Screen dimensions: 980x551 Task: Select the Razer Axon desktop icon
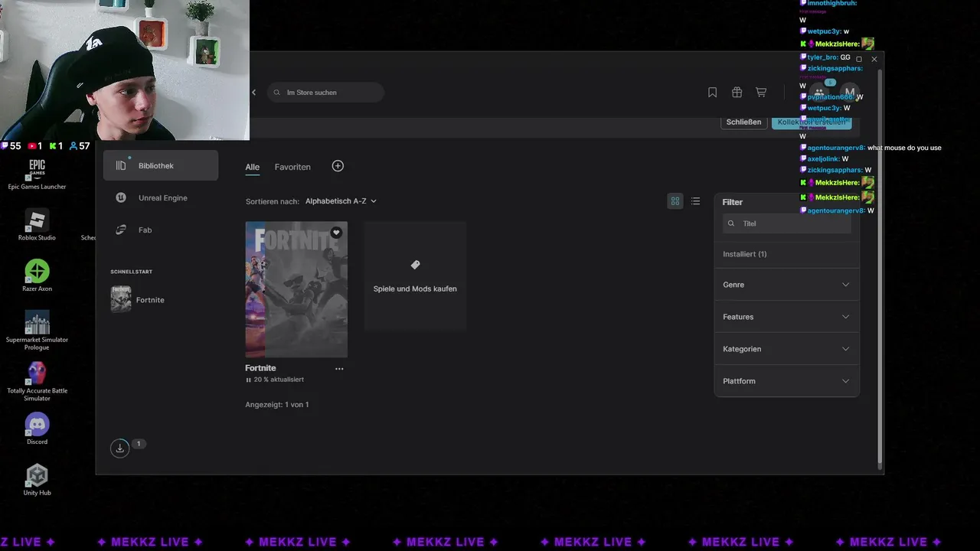coord(37,275)
